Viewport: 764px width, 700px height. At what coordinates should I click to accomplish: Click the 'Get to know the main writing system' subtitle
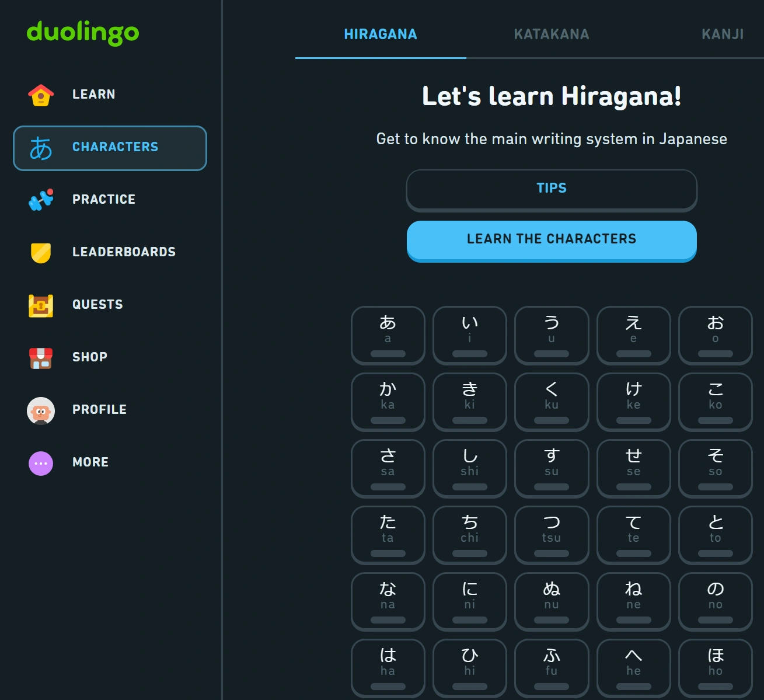pos(552,139)
